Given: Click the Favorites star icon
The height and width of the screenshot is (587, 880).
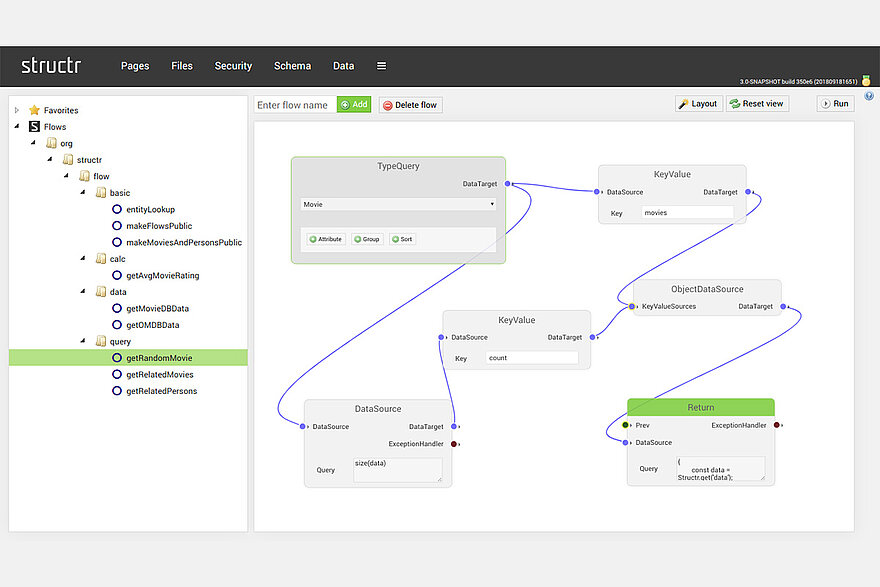Looking at the screenshot, I should [x=35, y=110].
